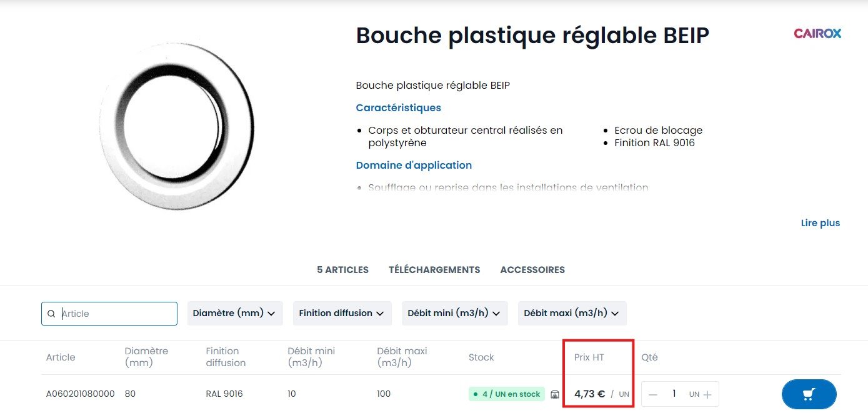Switch to the TÉLÉCHARGEMENTS tab
Image resolution: width=868 pixels, height=413 pixels.
(434, 269)
